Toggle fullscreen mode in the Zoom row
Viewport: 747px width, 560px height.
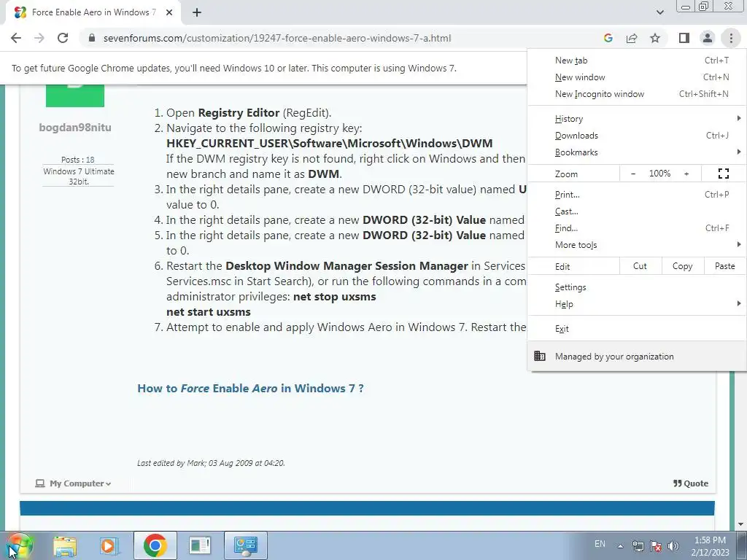[x=723, y=174]
